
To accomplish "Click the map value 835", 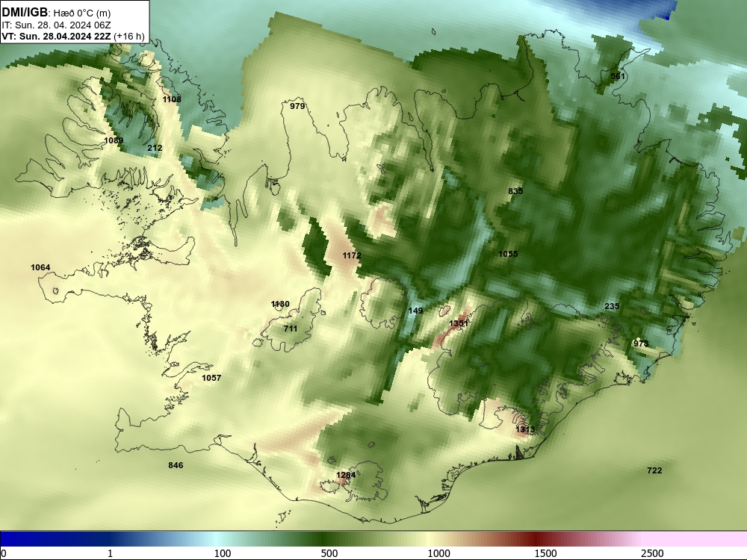I will (515, 191).
